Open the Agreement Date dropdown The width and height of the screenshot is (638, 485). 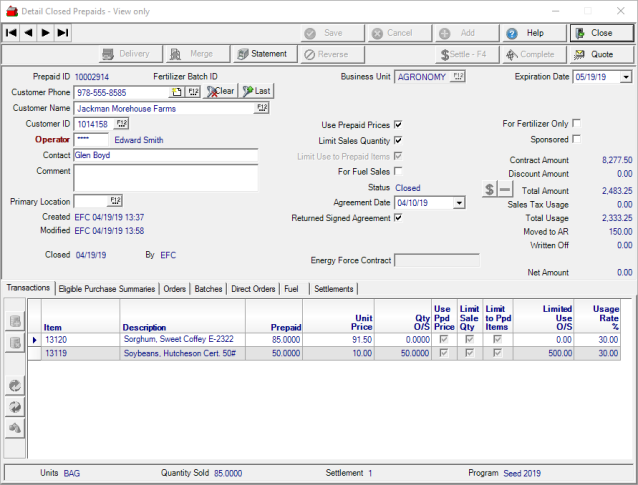tap(459, 203)
